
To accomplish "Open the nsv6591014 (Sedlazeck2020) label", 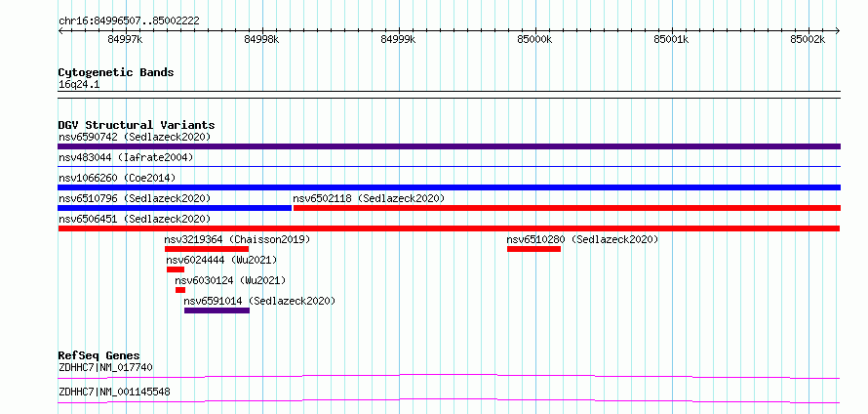I will 259,301.
